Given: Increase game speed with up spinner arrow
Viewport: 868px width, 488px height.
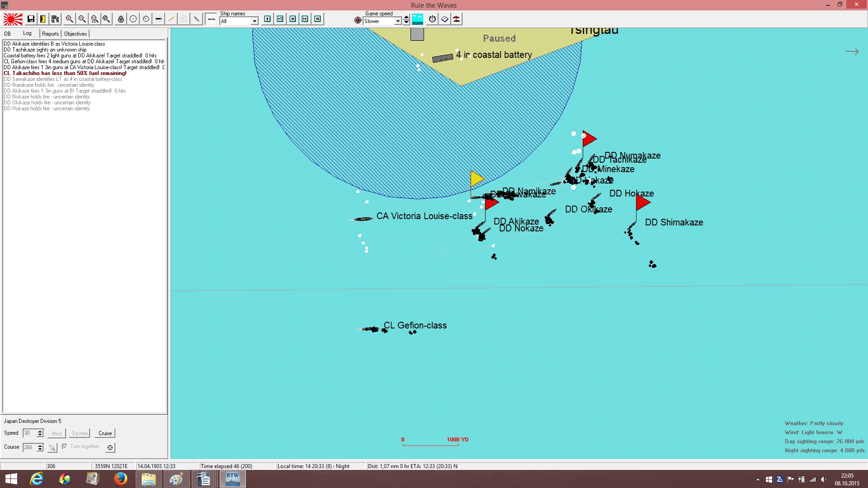Looking at the screenshot, I should coord(406,18).
